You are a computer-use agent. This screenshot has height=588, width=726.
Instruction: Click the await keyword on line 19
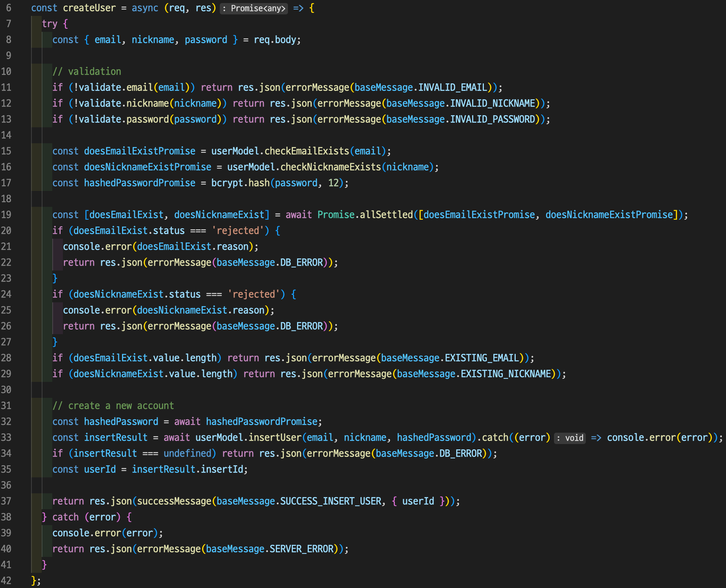299,215
